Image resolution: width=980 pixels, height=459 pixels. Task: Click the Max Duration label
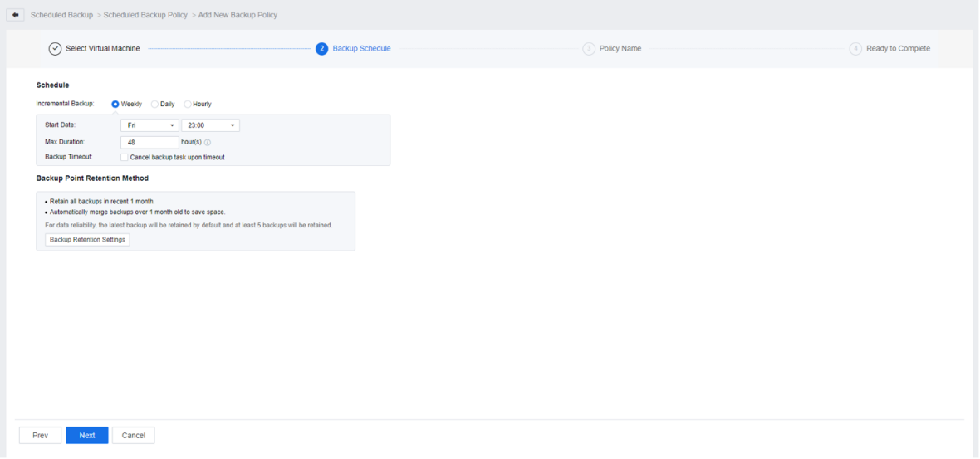[x=65, y=143]
